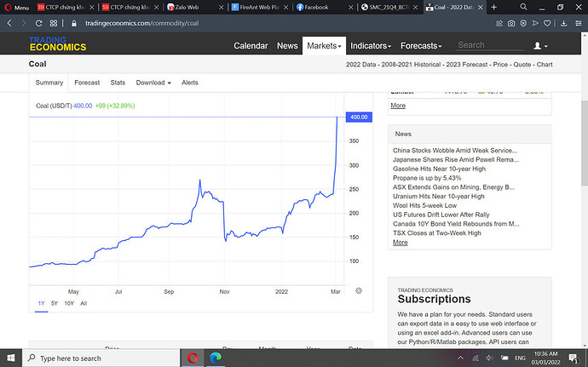
Task: Go back using browser back arrow
Action: coord(10,23)
